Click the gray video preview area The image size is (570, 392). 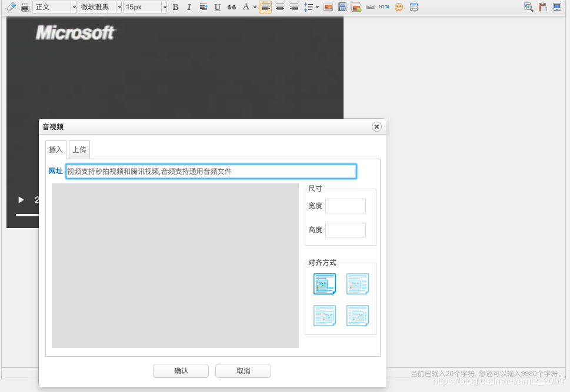click(175, 266)
